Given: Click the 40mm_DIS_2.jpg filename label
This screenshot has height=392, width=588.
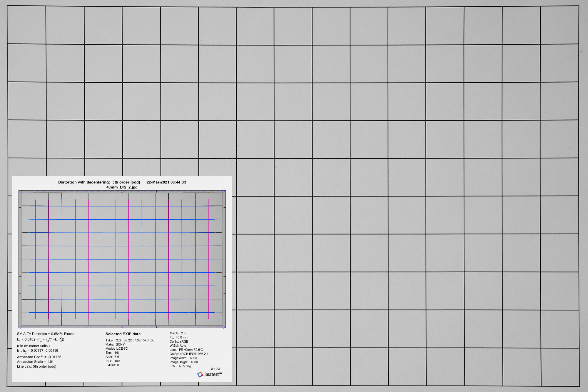Looking at the screenshot, I should click(x=122, y=187).
